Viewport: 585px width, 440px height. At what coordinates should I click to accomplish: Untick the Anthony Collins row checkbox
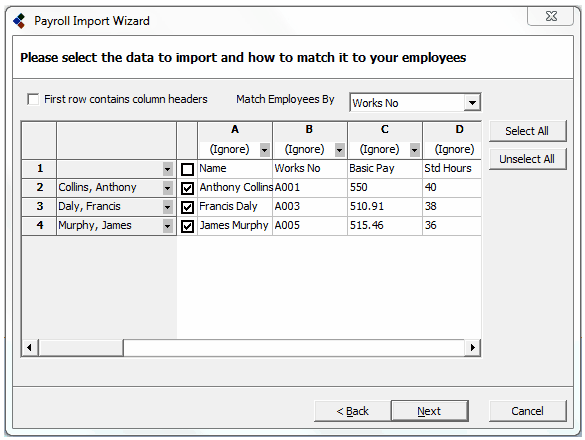pos(187,188)
